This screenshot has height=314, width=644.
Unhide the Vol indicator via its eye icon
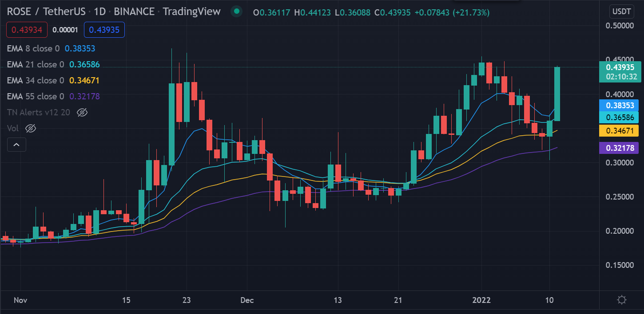point(30,128)
